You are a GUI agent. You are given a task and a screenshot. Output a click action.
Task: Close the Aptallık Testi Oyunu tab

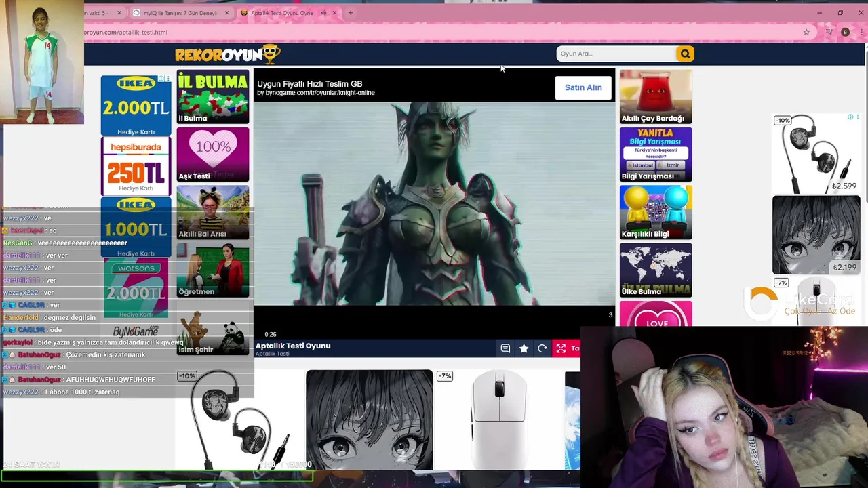tap(334, 13)
